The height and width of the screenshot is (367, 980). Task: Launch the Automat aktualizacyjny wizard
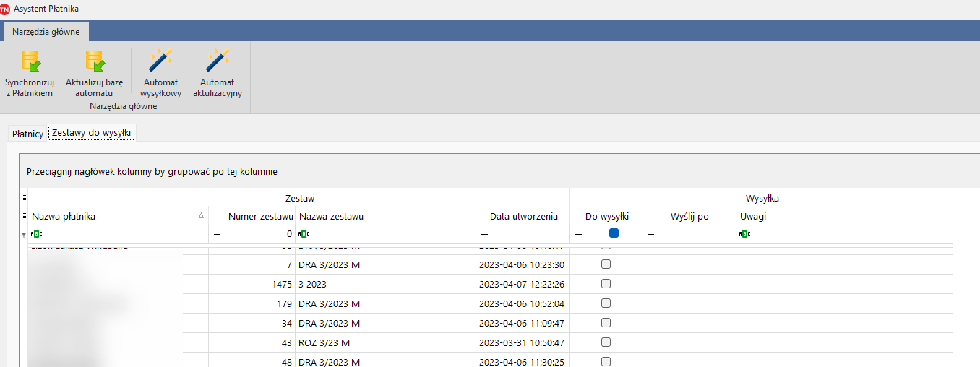pos(217,61)
